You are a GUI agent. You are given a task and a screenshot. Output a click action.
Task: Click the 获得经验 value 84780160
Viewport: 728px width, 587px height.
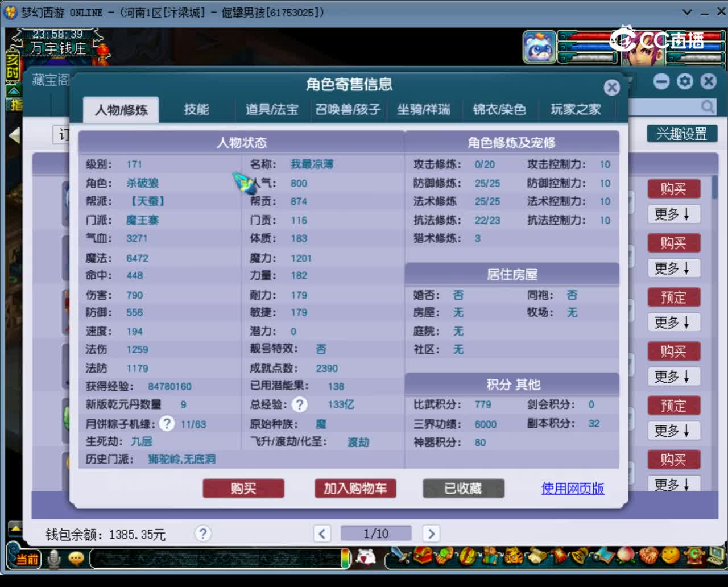(169, 387)
